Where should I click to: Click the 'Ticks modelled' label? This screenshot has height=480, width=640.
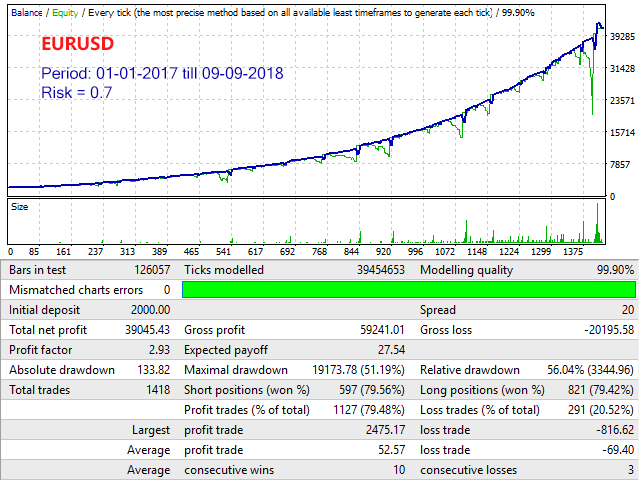(224, 270)
